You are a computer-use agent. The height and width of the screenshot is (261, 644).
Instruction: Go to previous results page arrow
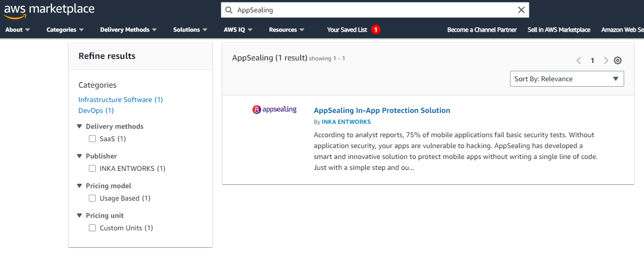click(x=579, y=60)
